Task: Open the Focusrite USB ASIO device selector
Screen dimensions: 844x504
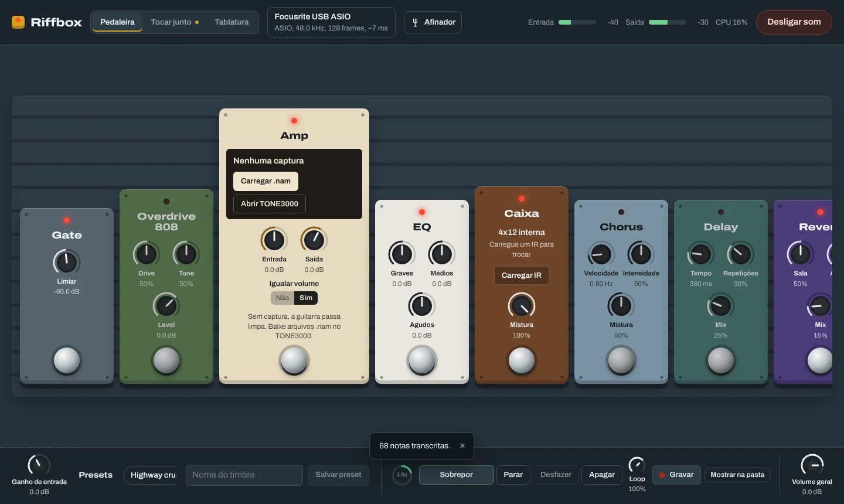Action: 331,22
